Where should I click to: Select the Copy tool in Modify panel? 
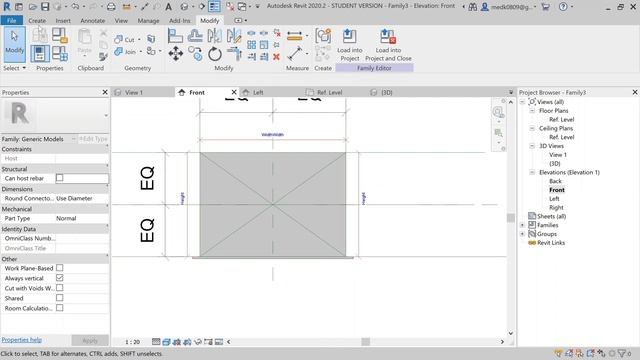[x=195, y=53]
